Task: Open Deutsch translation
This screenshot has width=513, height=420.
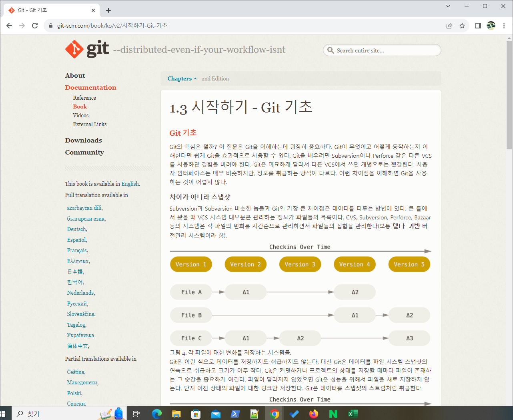Action: 76,229
